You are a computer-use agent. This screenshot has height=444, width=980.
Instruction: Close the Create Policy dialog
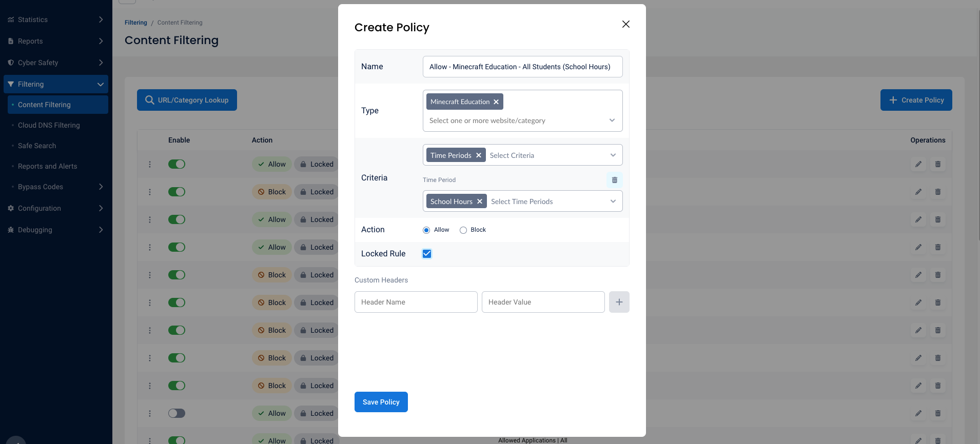(625, 24)
